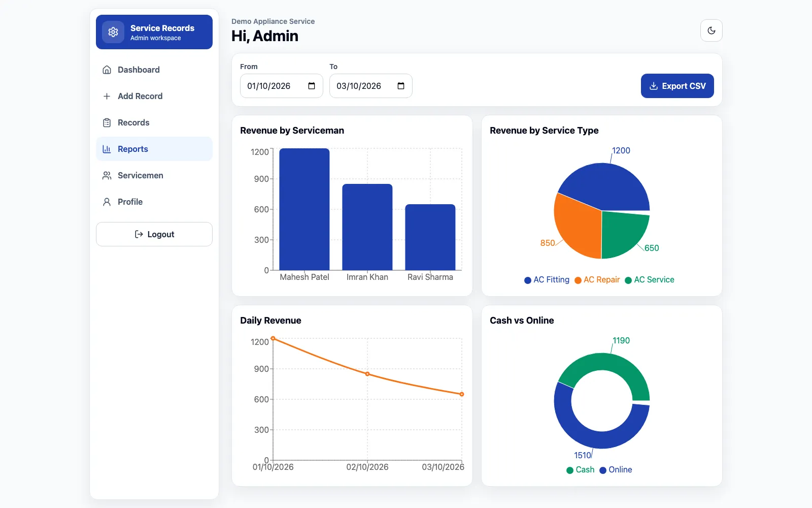
Task: Click the 1510 value label on donut chart
Action: (x=583, y=456)
